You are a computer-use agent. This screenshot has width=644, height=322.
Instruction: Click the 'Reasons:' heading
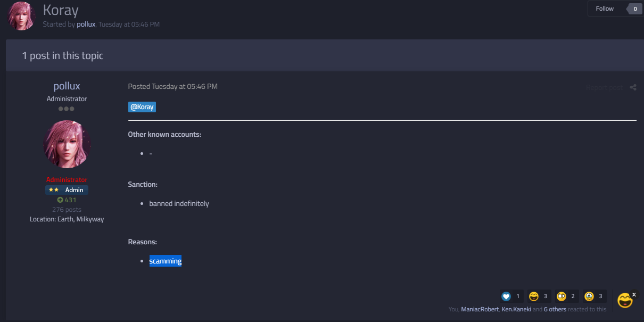(143, 242)
